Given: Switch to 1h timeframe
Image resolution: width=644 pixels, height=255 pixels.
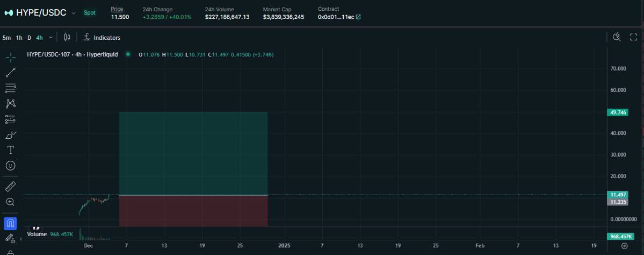Looking at the screenshot, I should (19, 38).
